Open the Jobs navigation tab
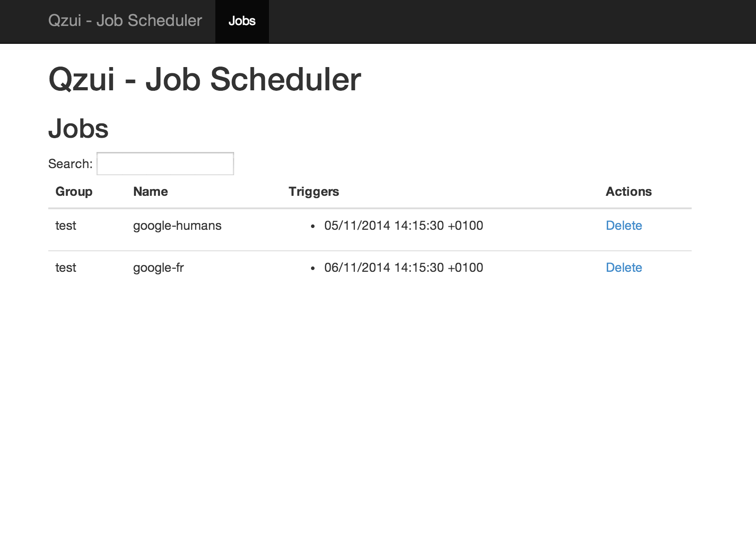 point(242,21)
